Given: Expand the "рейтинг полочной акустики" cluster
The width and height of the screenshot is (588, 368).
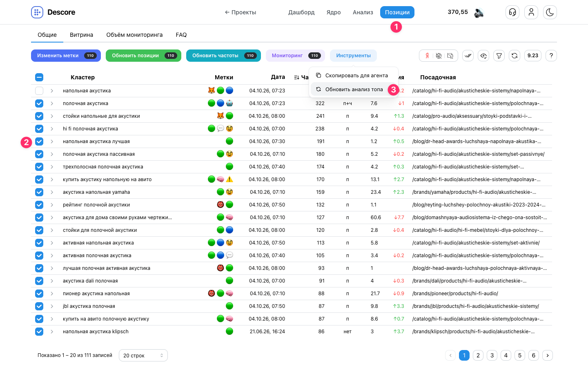Looking at the screenshot, I should [x=52, y=205].
